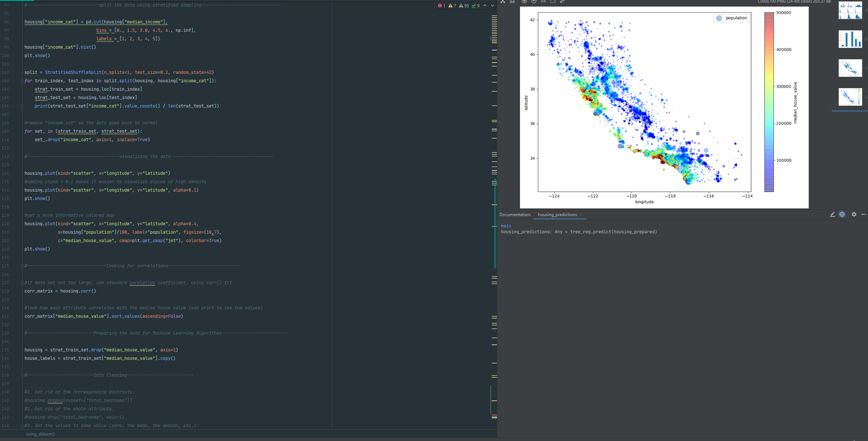The image size is (868, 441).
Task: Open documentation panel settings gear
Action: point(854,215)
